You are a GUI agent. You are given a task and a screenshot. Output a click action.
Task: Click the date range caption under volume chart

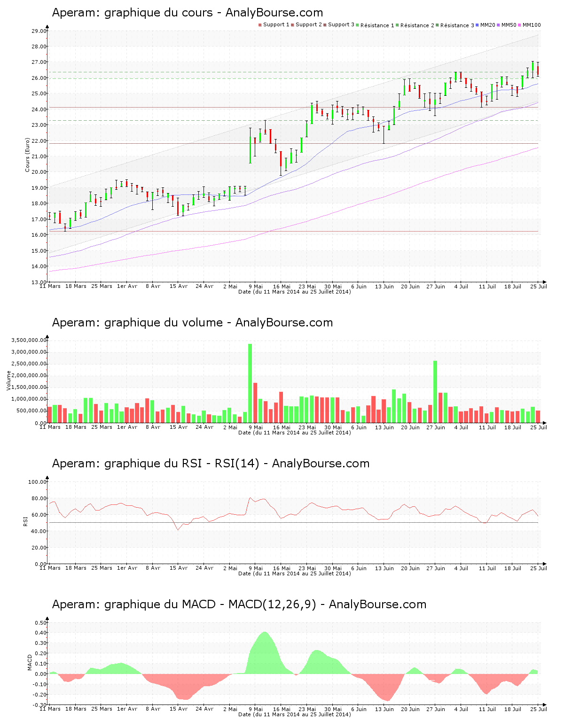point(295,433)
